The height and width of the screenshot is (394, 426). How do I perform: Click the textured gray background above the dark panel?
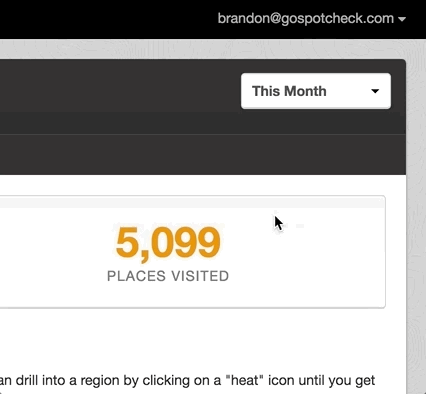200,49
